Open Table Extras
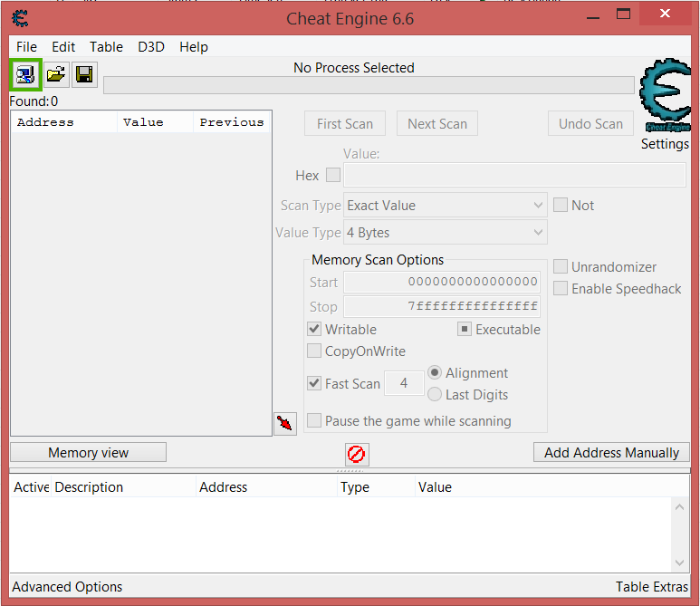700x606 pixels. tap(652, 586)
